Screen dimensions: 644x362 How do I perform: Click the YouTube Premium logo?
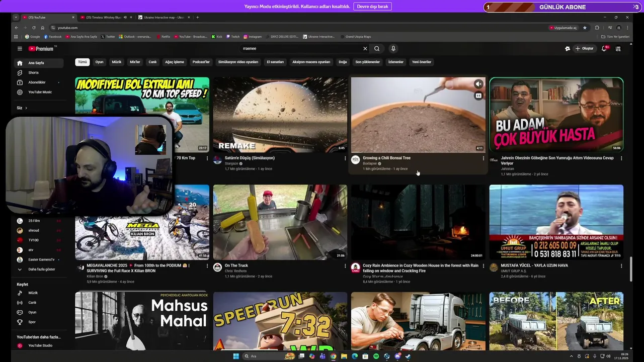point(41,49)
